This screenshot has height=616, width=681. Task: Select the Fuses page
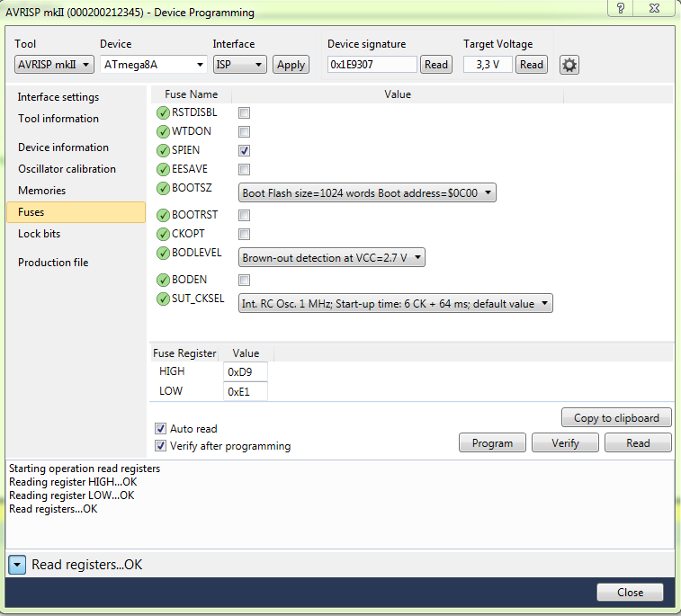76,212
